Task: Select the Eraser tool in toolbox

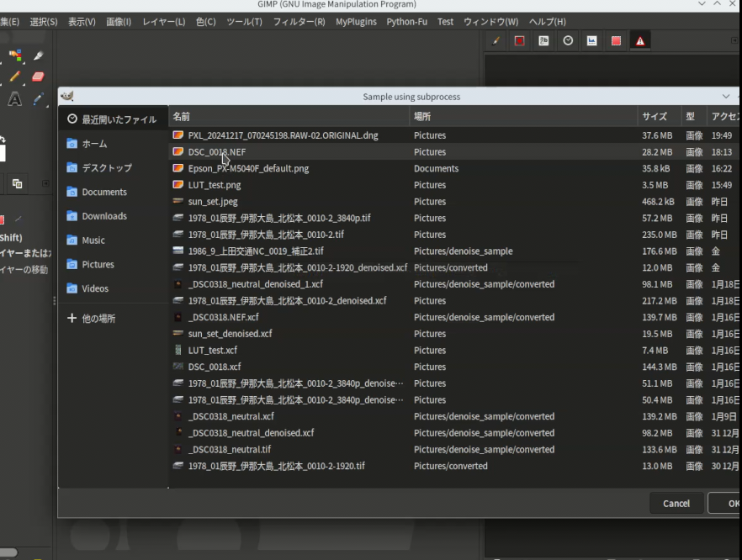Action: (x=38, y=77)
